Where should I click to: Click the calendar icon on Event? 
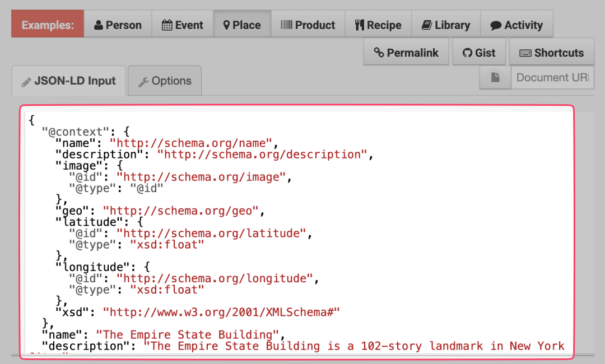pyautogui.click(x=167, y=25)
